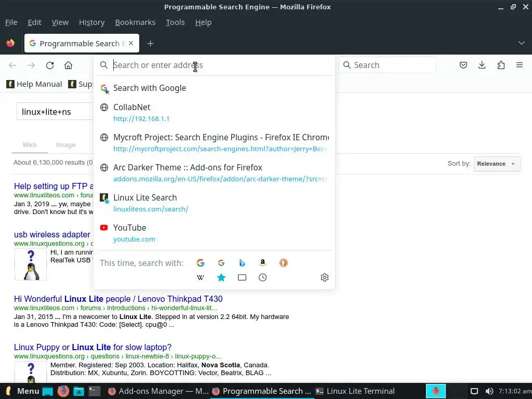Open the Bookmarks menu
The height and width of the screenshot is (399, 532).
(135, 22)
